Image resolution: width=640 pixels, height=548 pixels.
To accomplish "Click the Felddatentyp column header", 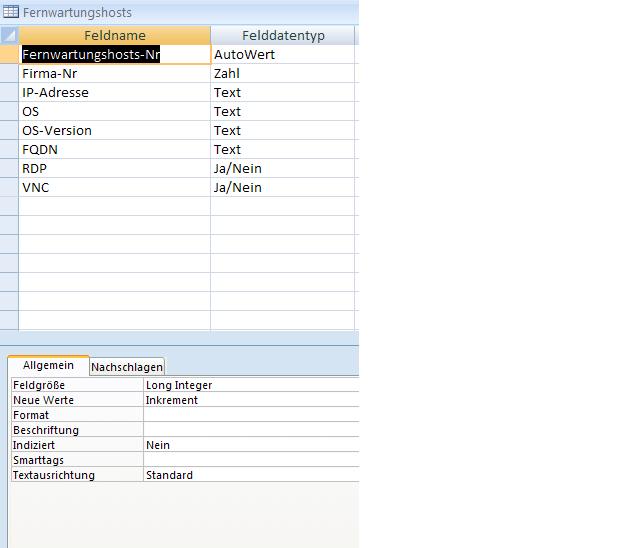I will 283,35.
